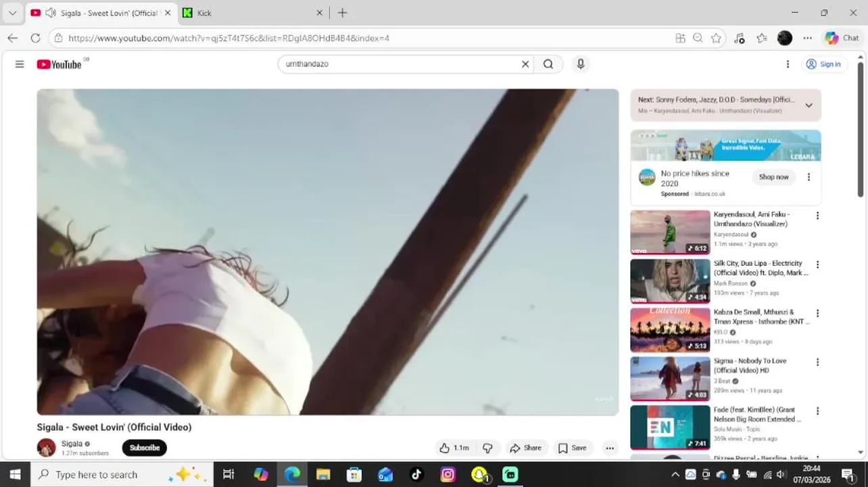Dislike the Sigala video
Image resolution: width=868 pixels, height=487 pixels.
(487, 448)
